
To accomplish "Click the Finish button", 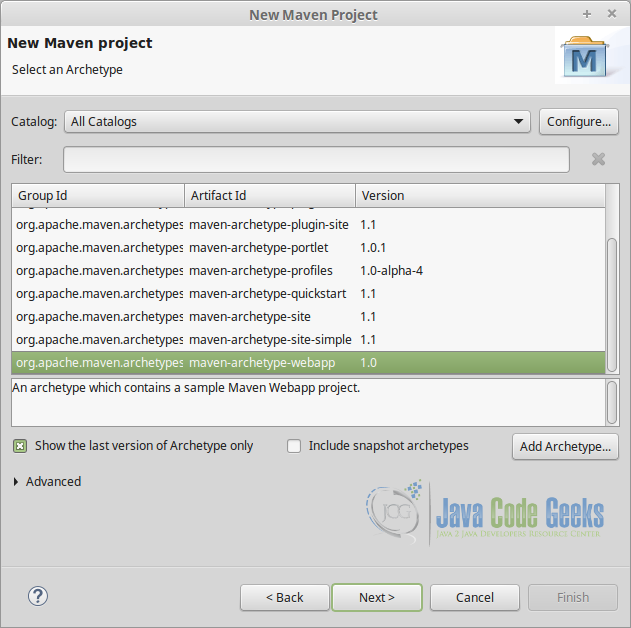I will [x=573, y=597].
